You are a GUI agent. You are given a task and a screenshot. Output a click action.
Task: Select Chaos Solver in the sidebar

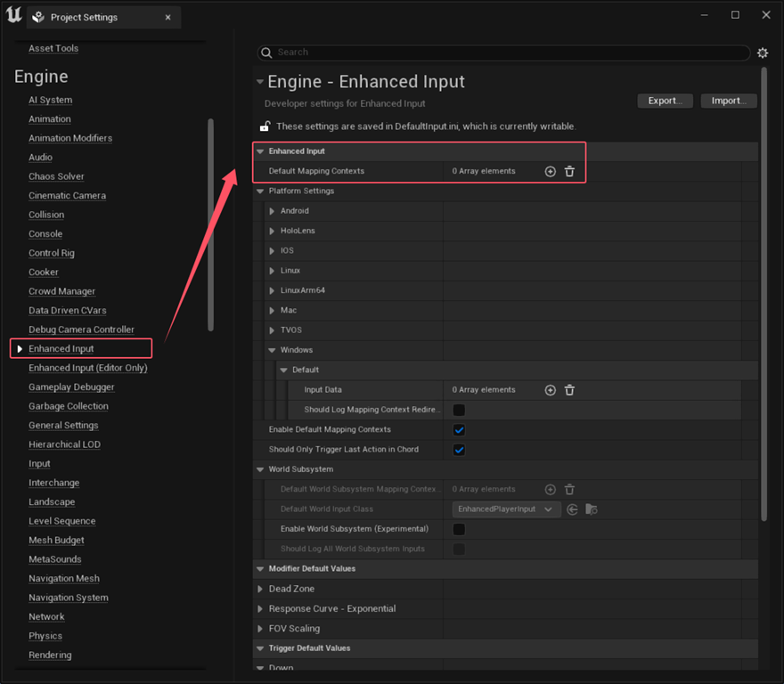click(56, 176)
